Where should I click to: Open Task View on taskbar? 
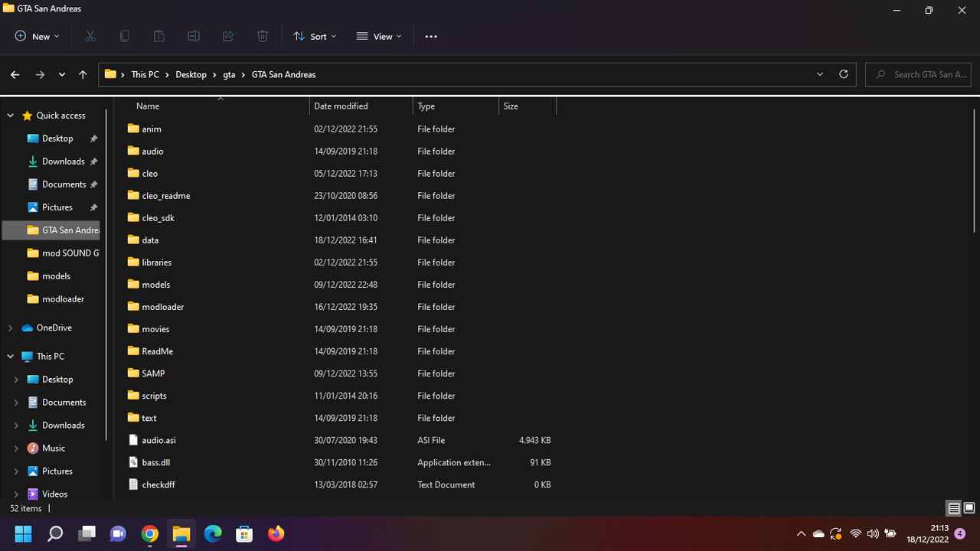(87, 533)
